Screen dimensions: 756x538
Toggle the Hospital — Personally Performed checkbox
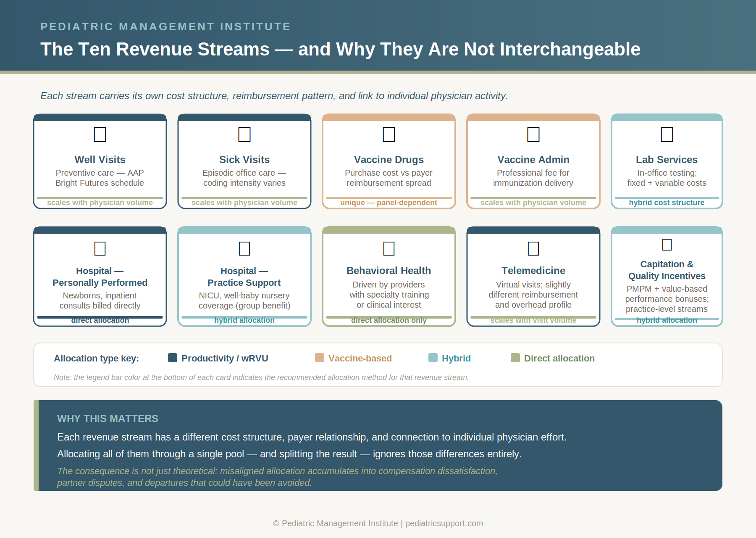(x=100, y=249)
